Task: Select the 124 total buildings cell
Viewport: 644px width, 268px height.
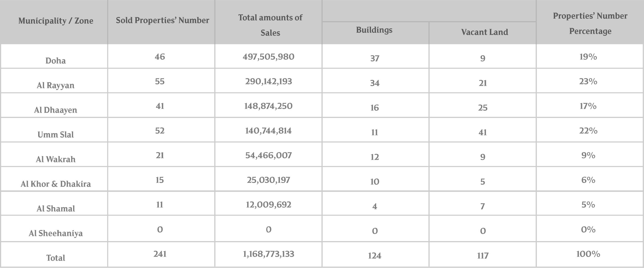Action: [x=374, y=256]
